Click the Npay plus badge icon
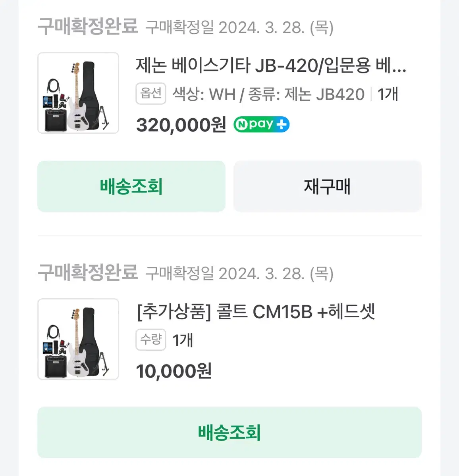Image resolution: width=459 pixels, height=476 pixels. click(x=261, y=125)
